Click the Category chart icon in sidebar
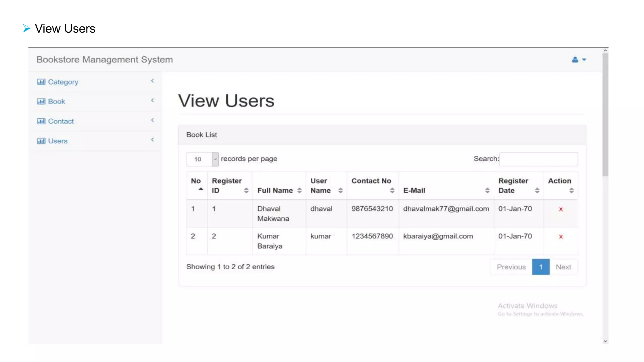644x362 pixels. [x=41, y=82]
